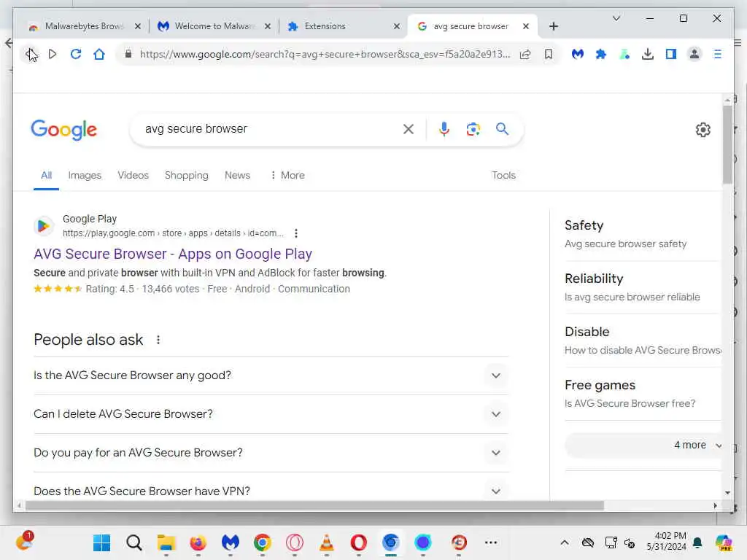Viewport: 747px width, 560px height.
Task: Click the address bar URL field
Action: click(x=325, y=54)
